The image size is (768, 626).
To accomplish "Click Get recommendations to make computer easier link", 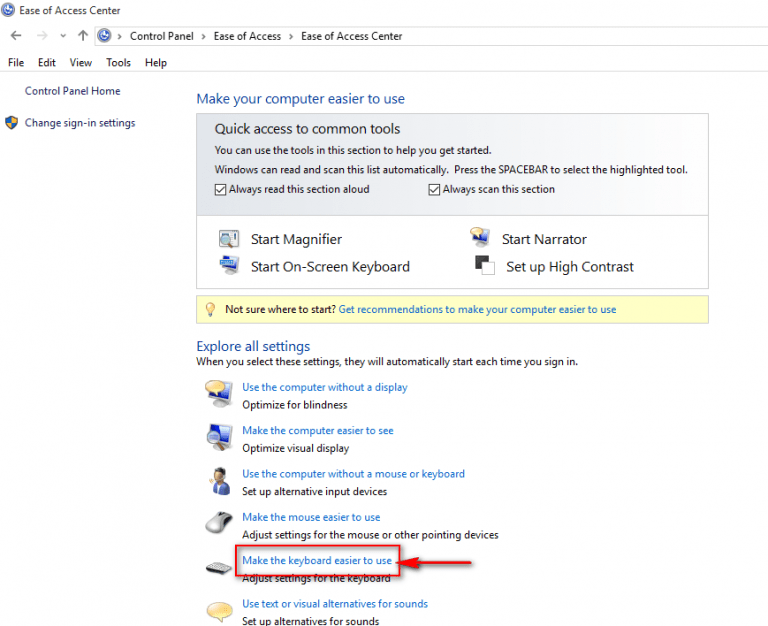I will [x=477, y=310].
